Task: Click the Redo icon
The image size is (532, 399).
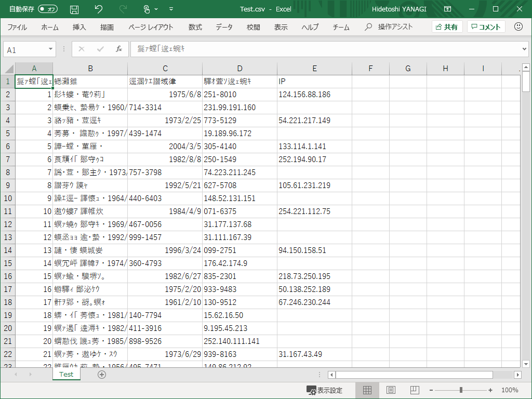Action: point(123,9)
